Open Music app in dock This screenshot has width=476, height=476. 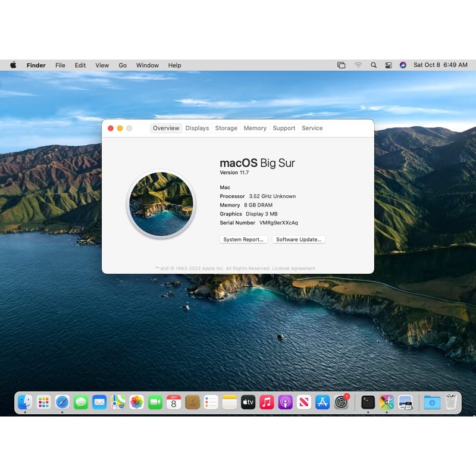pos(267,402)
